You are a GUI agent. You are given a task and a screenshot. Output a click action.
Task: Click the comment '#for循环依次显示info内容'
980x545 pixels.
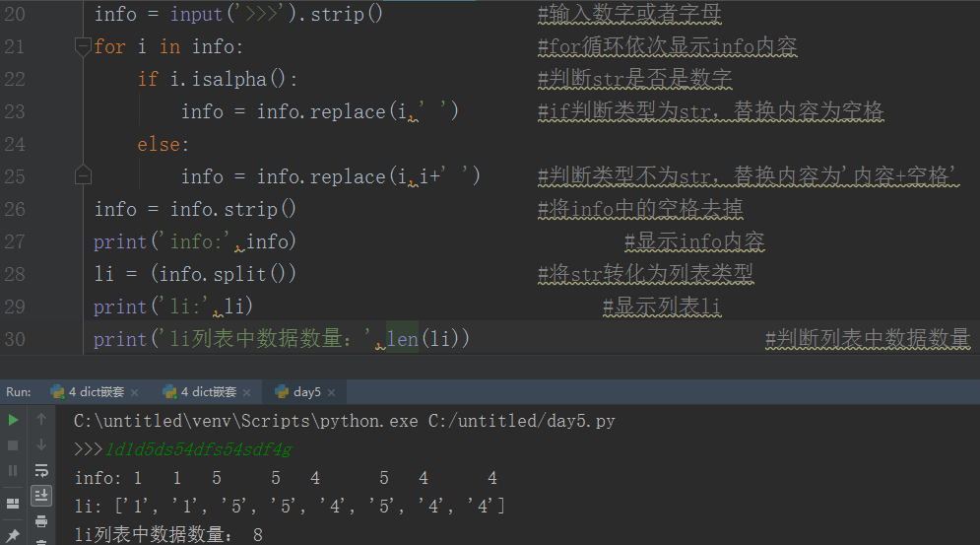point(668,46)
